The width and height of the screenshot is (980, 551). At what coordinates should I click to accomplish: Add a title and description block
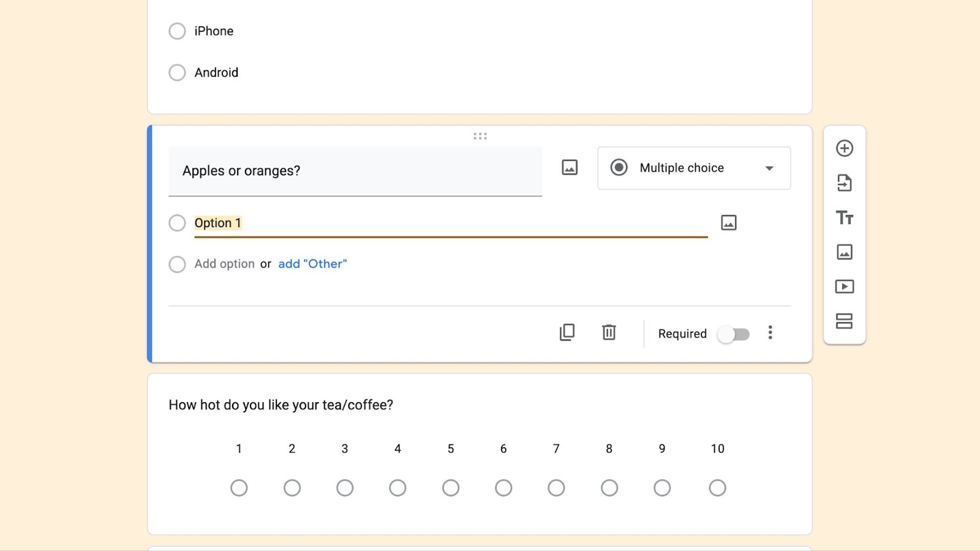[845, 217]
